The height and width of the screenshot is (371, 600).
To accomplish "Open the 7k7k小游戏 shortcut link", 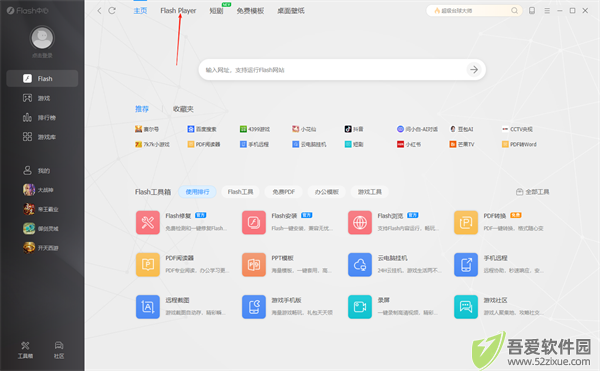I will pos(152,144).
